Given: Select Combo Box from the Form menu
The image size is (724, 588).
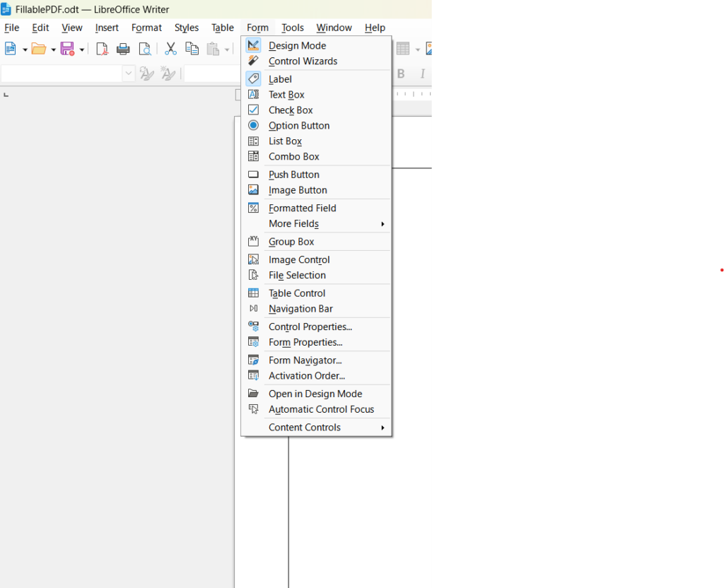Looking at the screenshot, I should click(x=317, y=156).
